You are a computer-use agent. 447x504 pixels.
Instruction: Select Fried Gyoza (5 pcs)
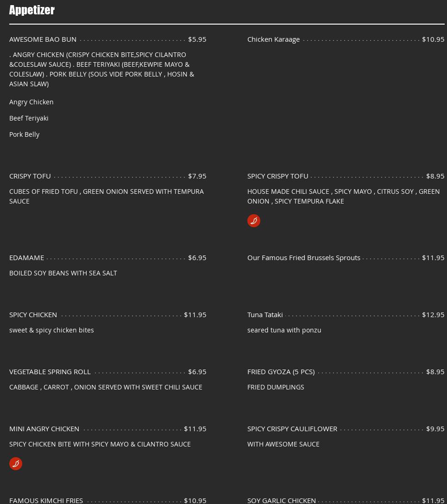[x=281, y=372]
